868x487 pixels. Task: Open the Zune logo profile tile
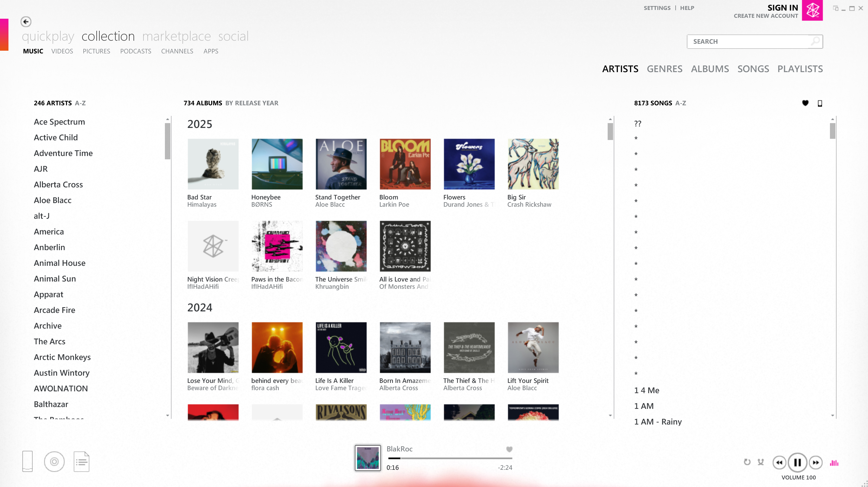pyautogui.click(x=812, y=11)
